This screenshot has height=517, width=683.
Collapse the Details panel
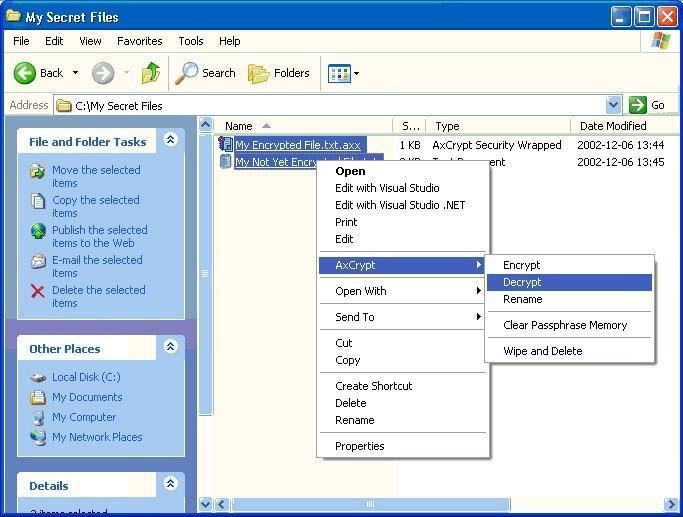click(x=170, y=485)
